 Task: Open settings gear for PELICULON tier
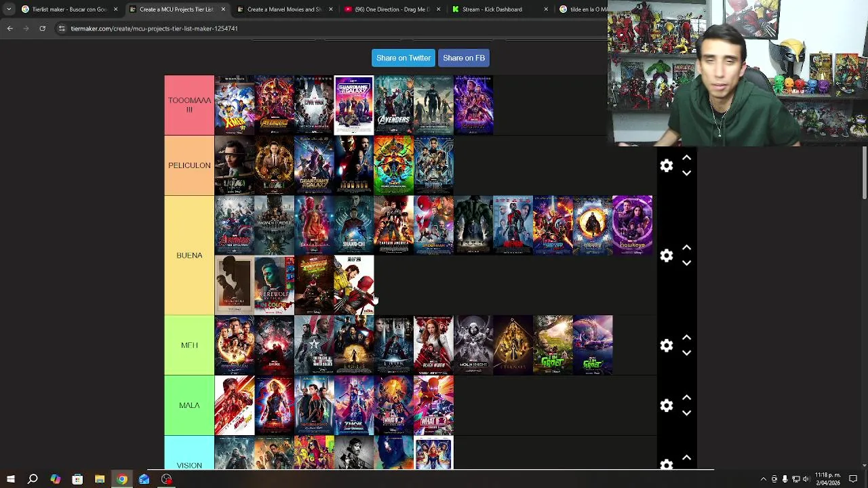click(x=667, y=166)
